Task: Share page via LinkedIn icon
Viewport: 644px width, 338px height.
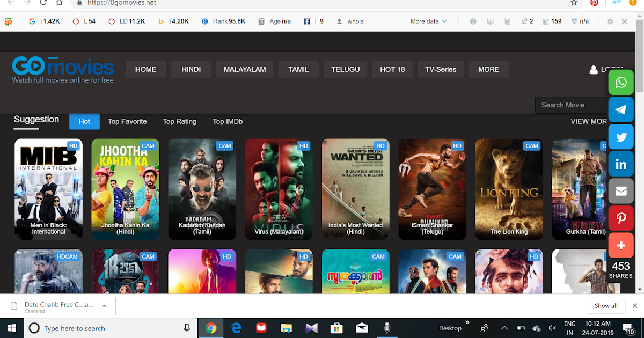Action: click(621, 164)
